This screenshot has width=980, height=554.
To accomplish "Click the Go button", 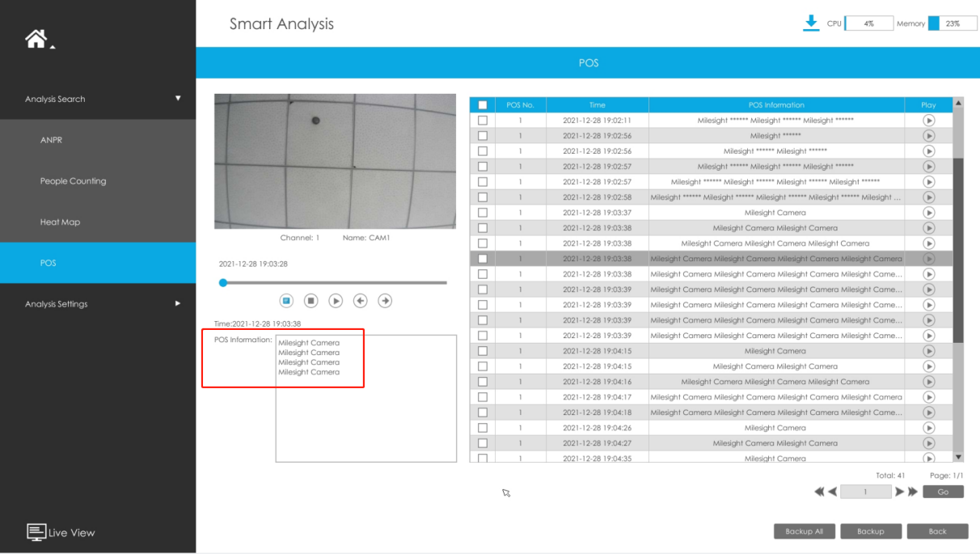I will tap(944, 492).
